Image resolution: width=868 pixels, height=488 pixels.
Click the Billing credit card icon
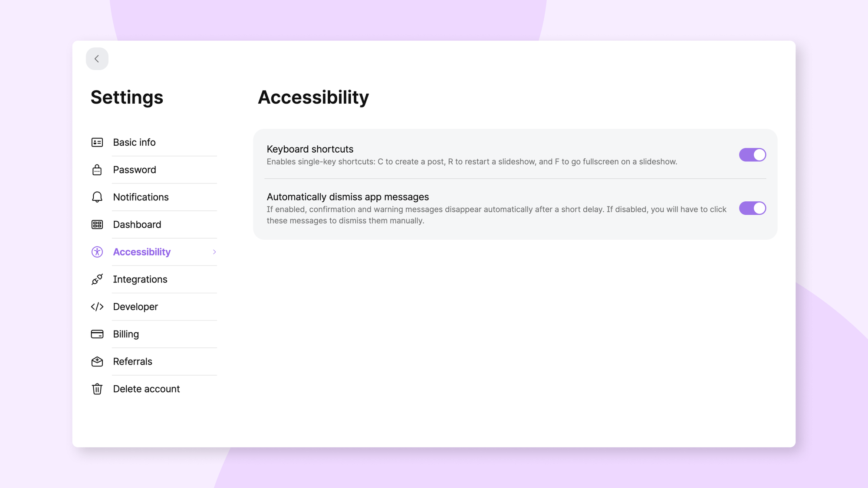coord(97,334)
